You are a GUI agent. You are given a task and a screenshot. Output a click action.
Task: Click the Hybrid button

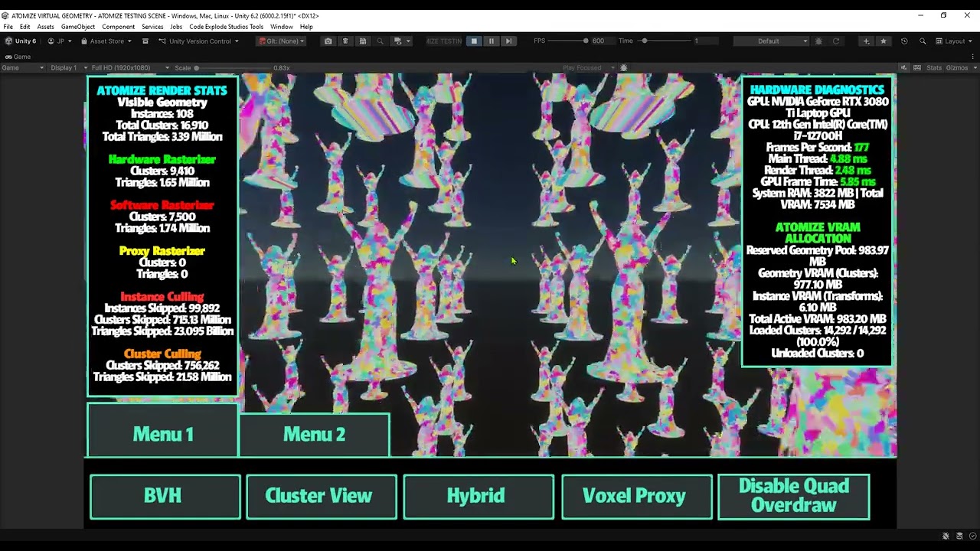click(x=479, y=497)
